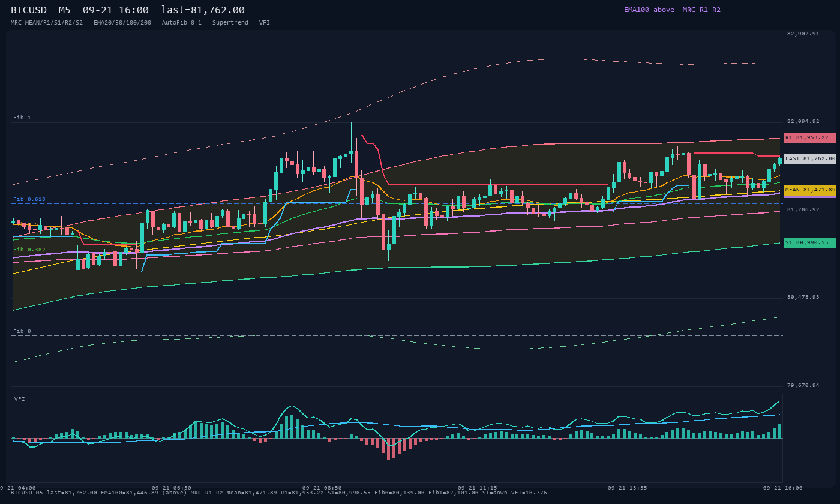Click the bottom status line summary text
840x504 pixels.
tap(279, 493)
